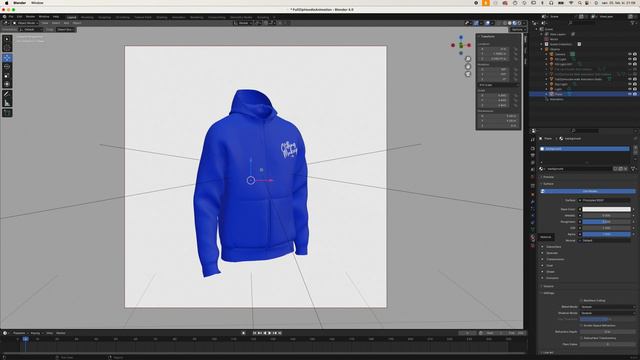Open the Tool properties tab
Viewport: 640px width, 360px height.
click(x=533, y=139)
